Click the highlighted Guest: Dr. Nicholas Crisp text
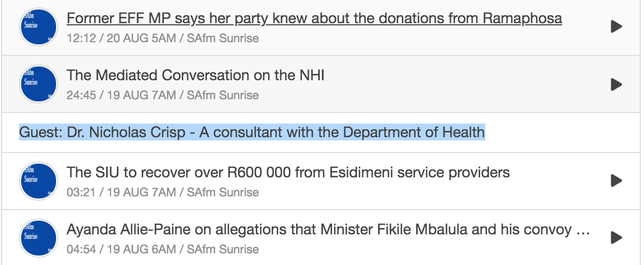 click(x=252, y=132)
